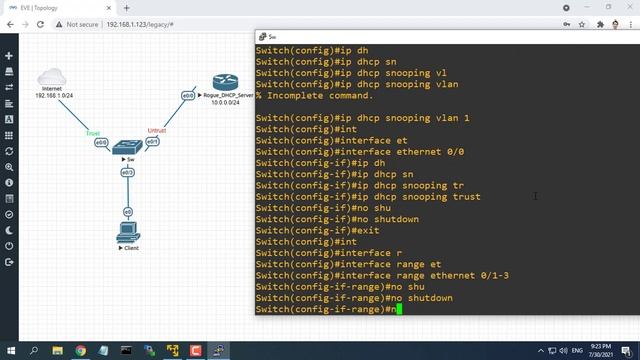Screen dimensions: 640x360
Task: Click the 192.168.1.0/24 network text
Action: pos(54,96)
